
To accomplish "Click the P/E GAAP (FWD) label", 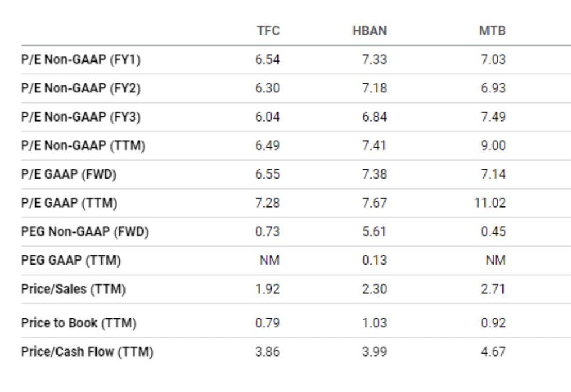I will point(69,174).
